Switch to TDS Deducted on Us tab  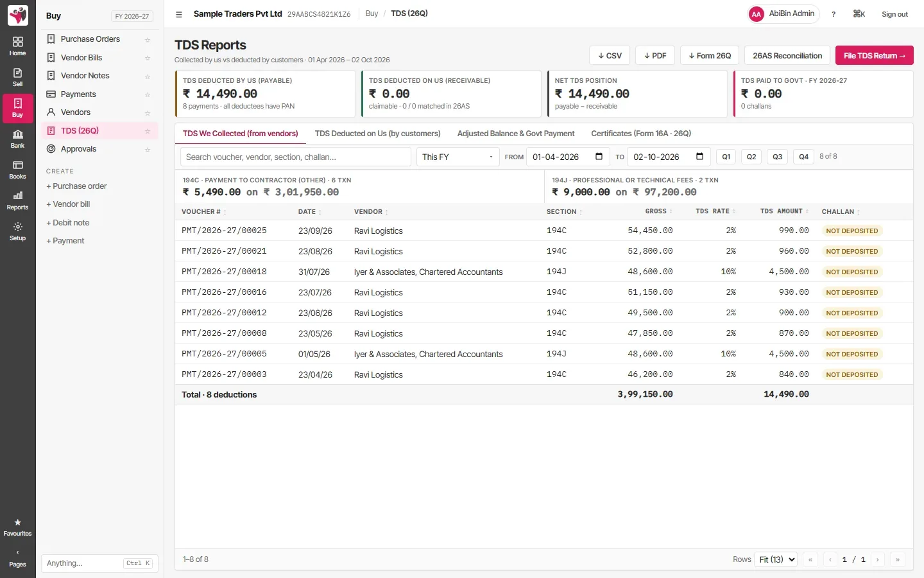377,134
